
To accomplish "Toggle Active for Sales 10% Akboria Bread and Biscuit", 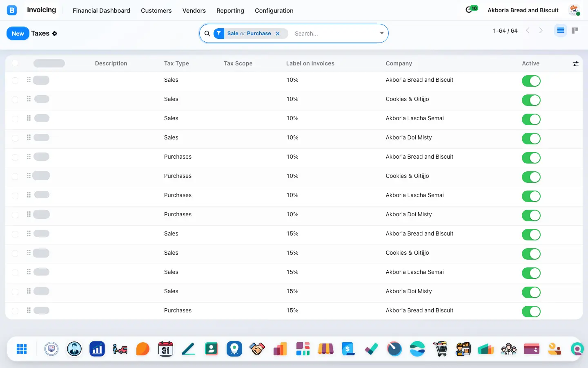I will click(x=531, y=81).
